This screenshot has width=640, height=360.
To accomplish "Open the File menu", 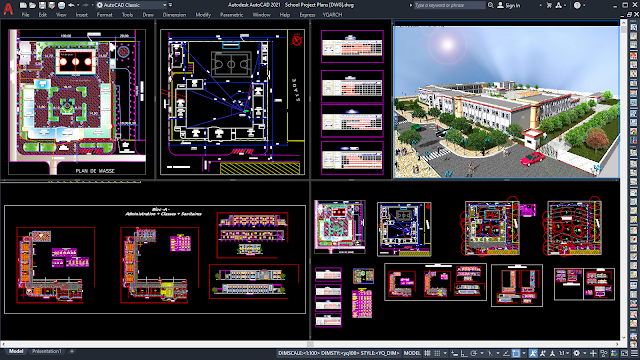I will coord(25,15).
